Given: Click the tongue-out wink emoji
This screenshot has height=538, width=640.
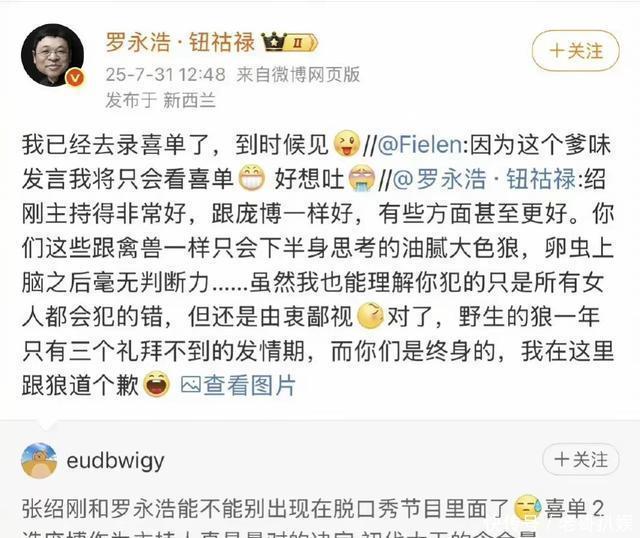Looking at the screenshot, I should tap(347, 144).
